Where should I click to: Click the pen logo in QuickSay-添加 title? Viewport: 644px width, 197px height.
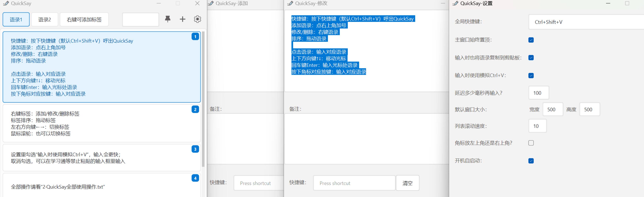211,3
